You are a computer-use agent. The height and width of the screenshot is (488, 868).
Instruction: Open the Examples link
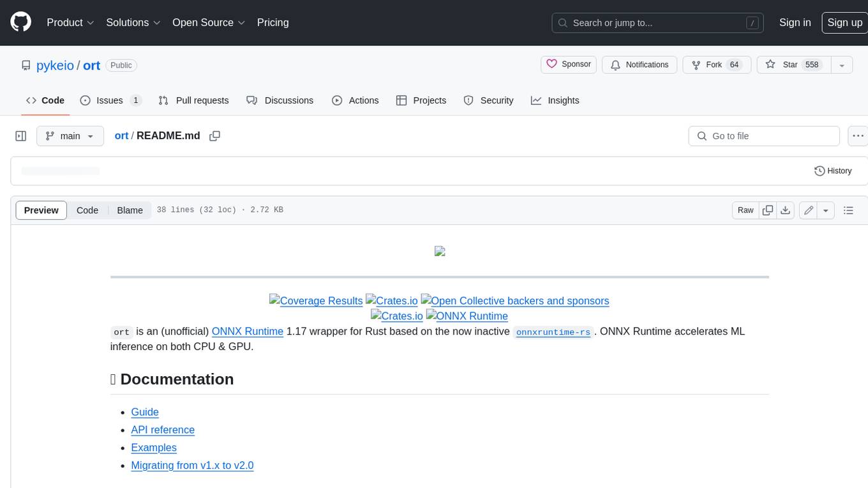click(x=154, y=448)
